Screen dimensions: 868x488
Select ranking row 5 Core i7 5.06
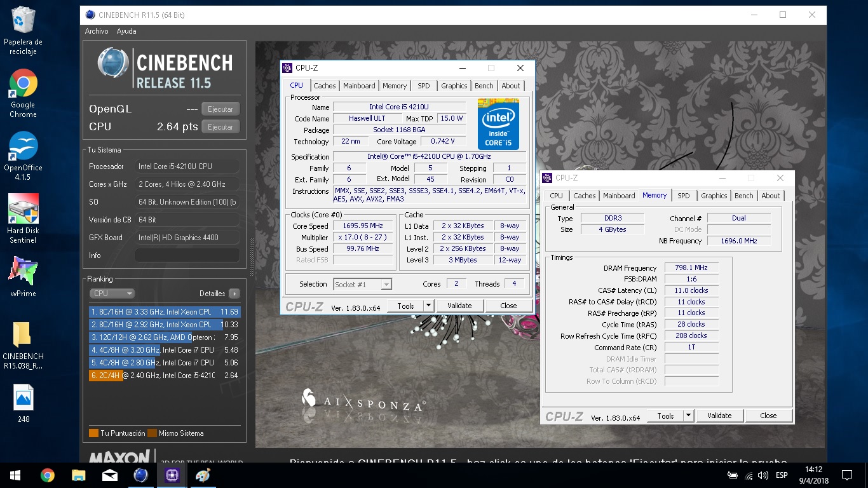pyautogui.click(x=165, y=363)
